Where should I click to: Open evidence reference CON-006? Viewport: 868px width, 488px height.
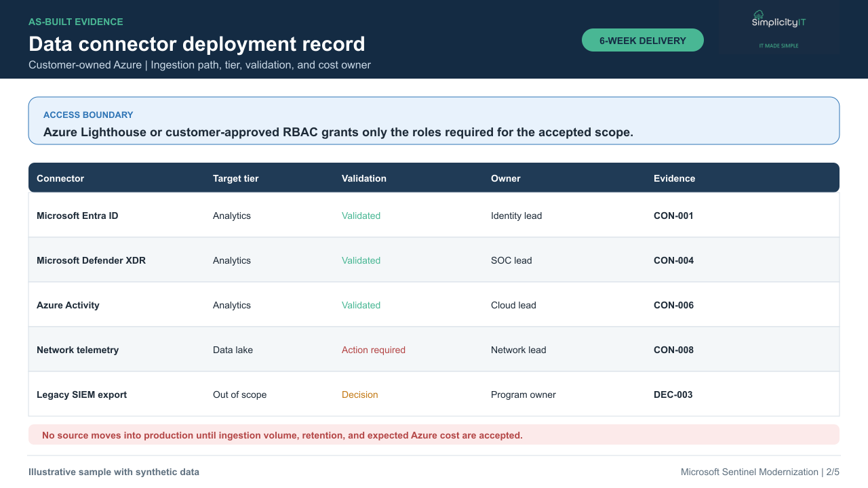673,305
